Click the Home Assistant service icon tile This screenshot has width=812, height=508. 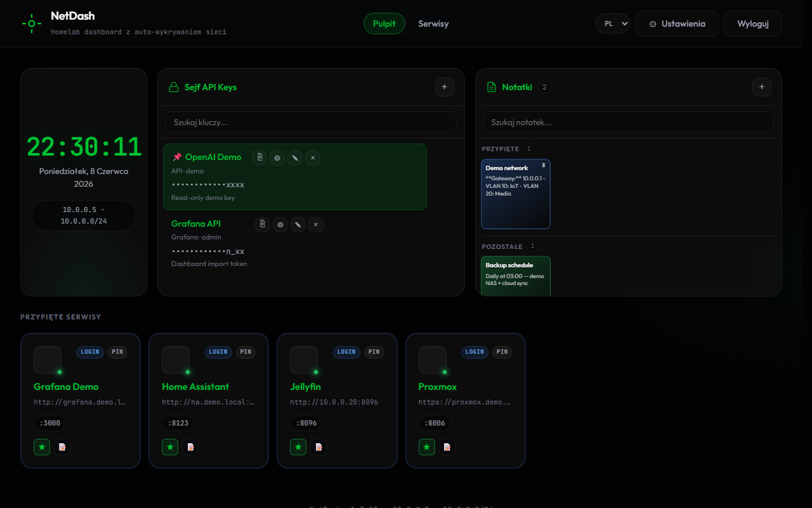176,360
